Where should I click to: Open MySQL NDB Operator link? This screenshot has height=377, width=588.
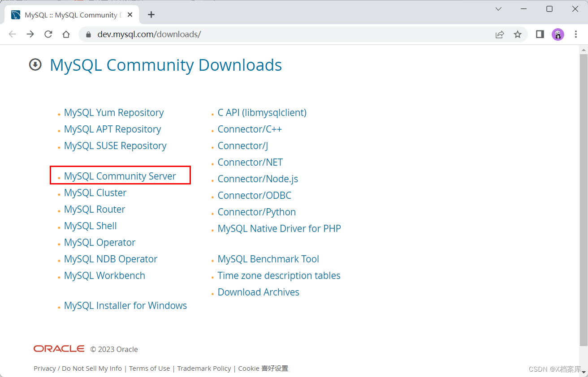click(x=111, y=259)
